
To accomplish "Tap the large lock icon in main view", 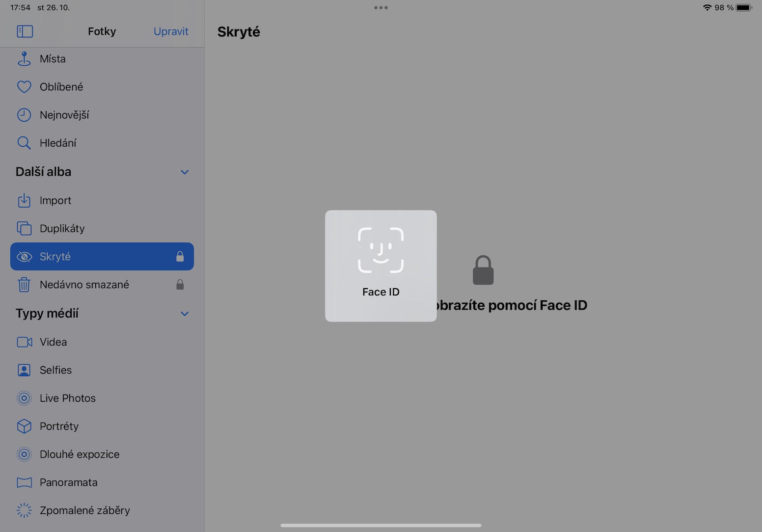I will [x=483, y=270].
